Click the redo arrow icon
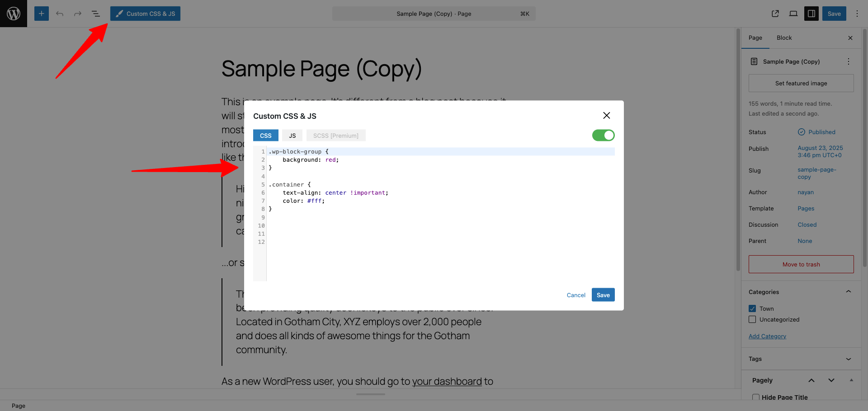This screenshot has height=411, width=868. (77, 13)
